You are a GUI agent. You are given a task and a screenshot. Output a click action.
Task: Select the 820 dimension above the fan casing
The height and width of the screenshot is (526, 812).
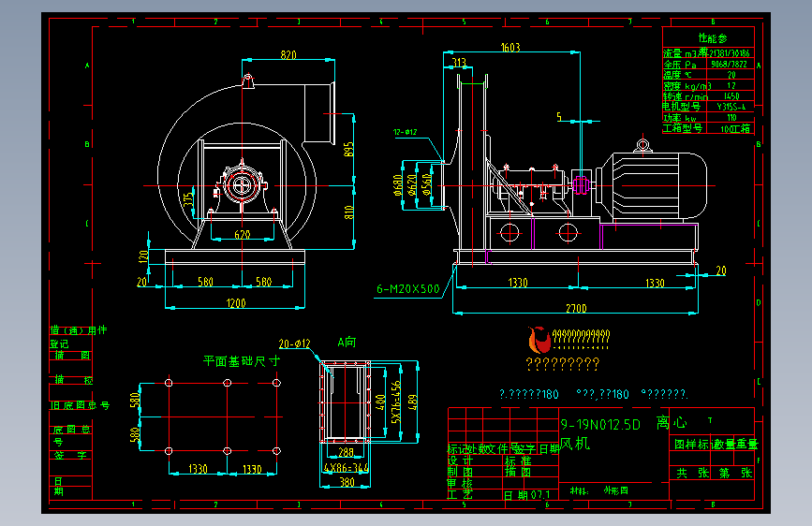click(x=288, y=55)
